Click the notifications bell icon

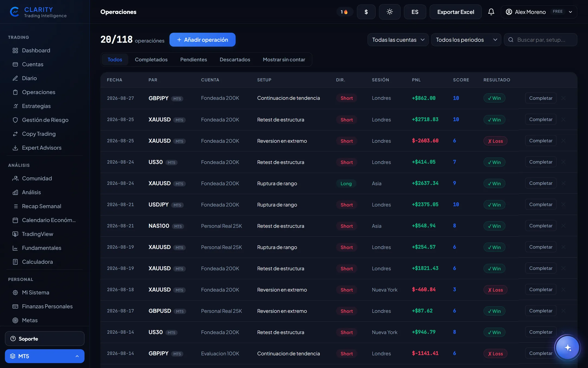[491, 12]
